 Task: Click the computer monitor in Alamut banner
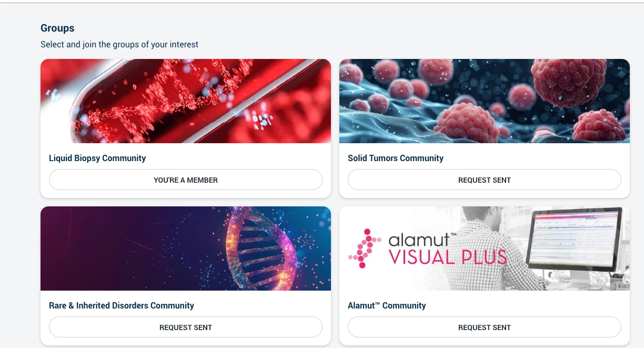pos(576,240)
